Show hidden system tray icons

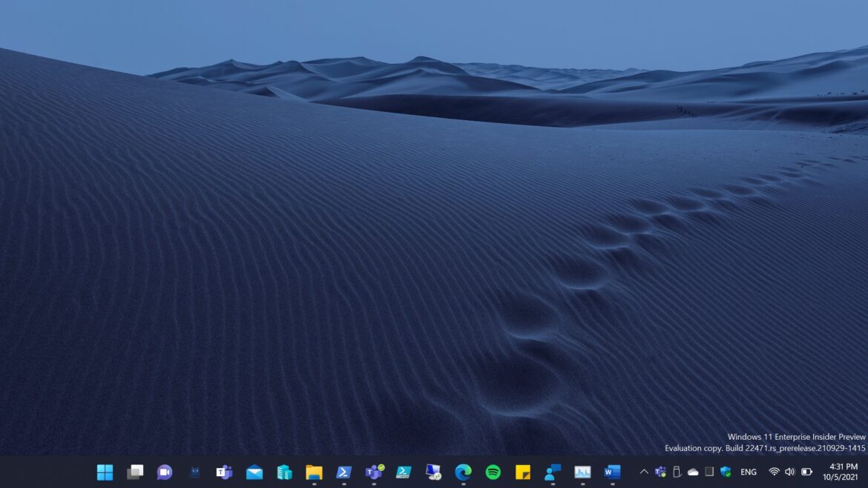point(644,472)
